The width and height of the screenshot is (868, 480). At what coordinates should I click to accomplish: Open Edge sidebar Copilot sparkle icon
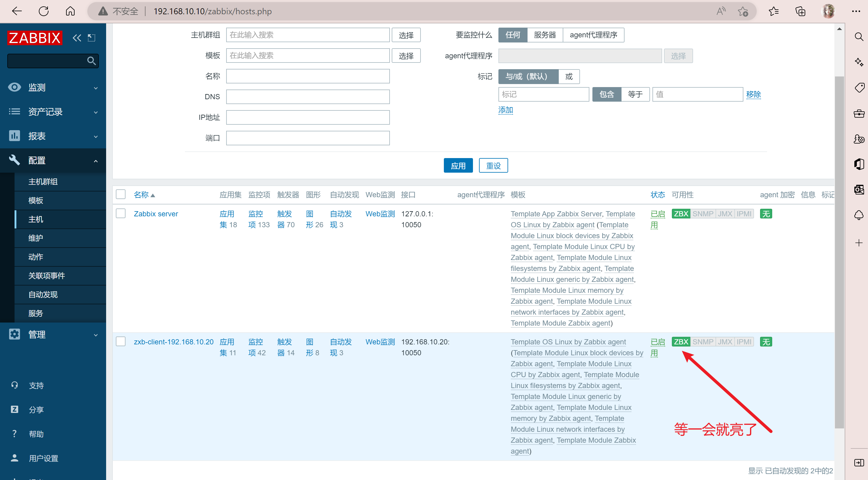pyautogui.click(x=859, y=62)
